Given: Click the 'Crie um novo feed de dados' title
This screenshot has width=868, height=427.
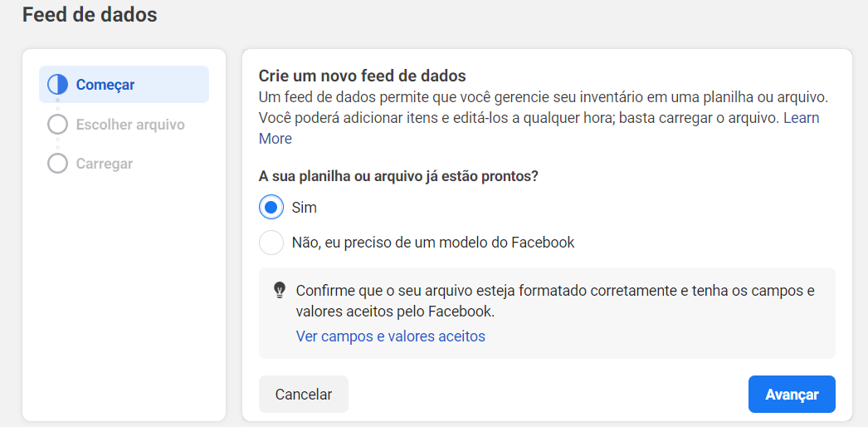Looking at the screenshot, I should (363, 76).
